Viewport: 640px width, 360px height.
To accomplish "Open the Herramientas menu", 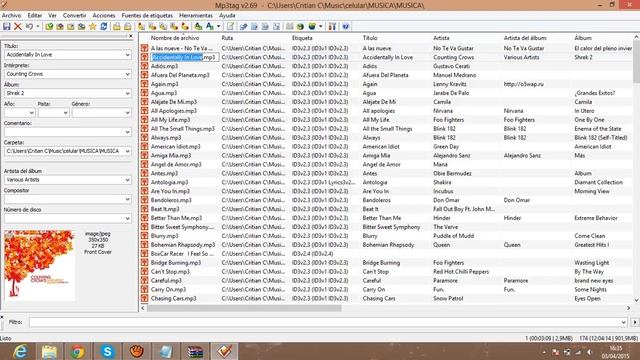I will click(196, 16).
